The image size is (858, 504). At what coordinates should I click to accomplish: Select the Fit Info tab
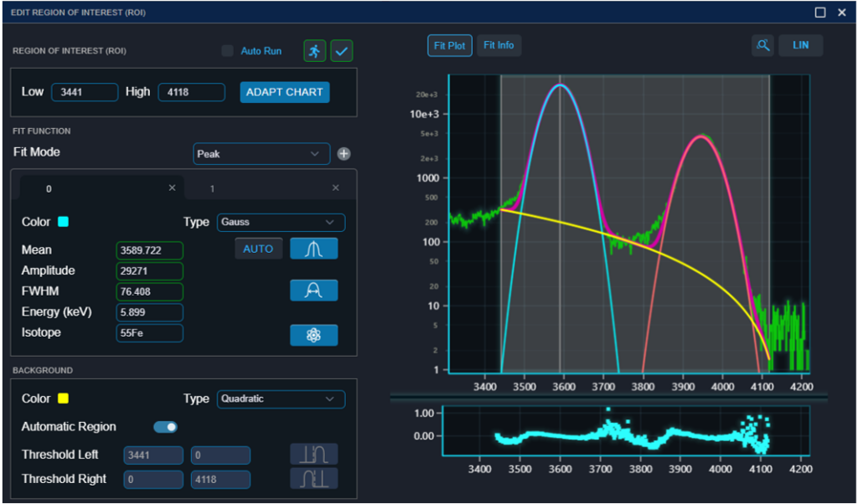499,45
